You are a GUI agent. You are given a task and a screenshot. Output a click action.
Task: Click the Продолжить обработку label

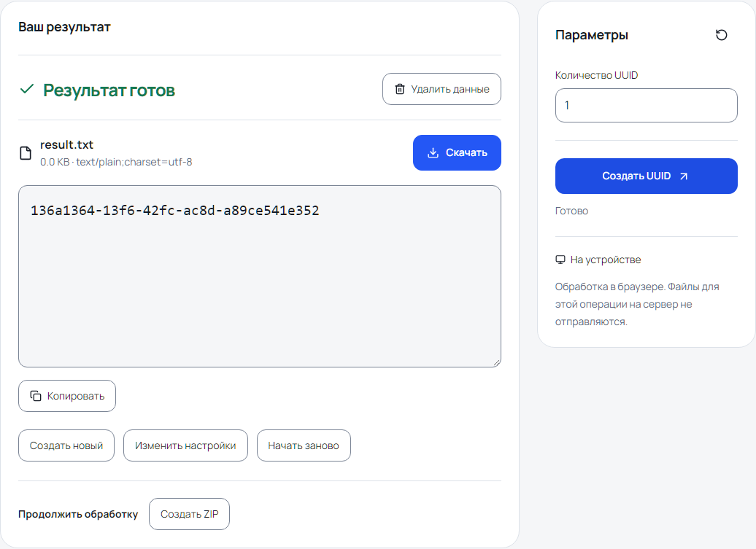coord(78,514)
